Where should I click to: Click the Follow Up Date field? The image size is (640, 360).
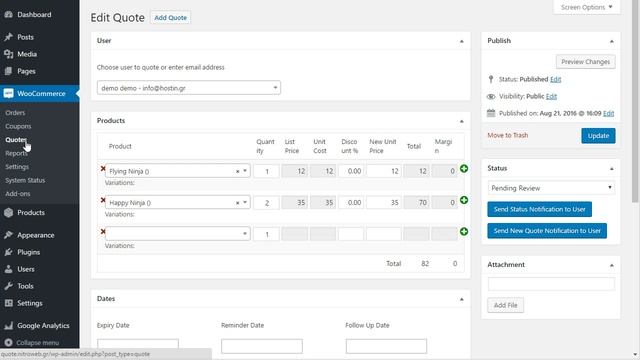click(386, 346)
